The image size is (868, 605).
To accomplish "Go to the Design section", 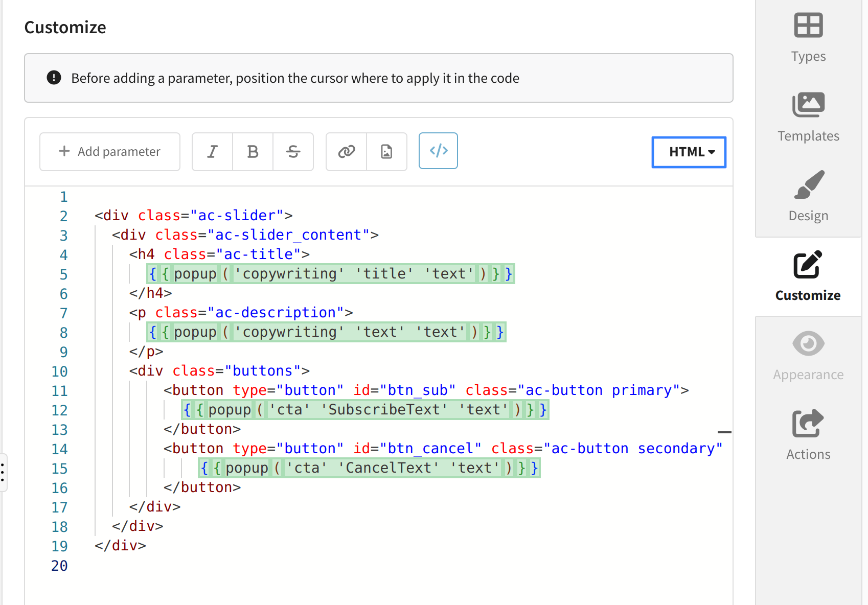I will (x=808, y=197).
